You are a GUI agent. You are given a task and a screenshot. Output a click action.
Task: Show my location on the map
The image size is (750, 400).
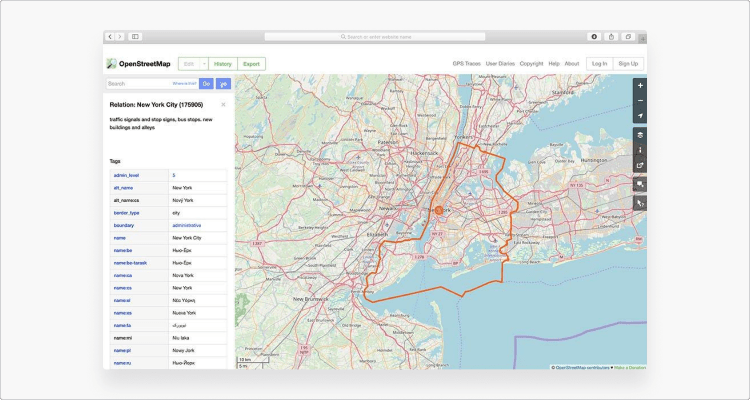(x=640, y=116)
